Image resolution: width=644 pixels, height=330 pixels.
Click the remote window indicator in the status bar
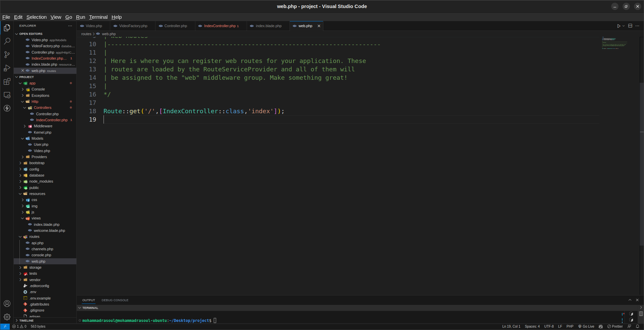pyautogui.click(x=5, y=326)
